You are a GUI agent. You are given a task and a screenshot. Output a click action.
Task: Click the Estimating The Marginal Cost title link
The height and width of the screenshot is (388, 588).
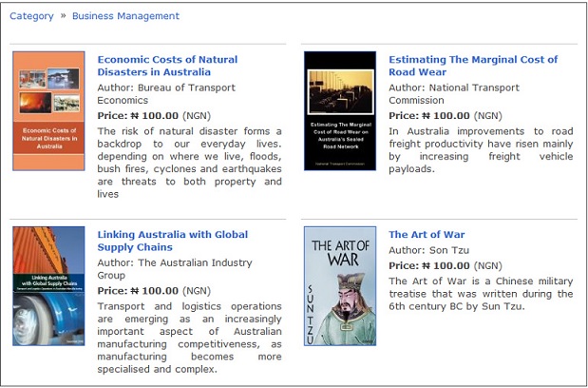click(472, 66)
